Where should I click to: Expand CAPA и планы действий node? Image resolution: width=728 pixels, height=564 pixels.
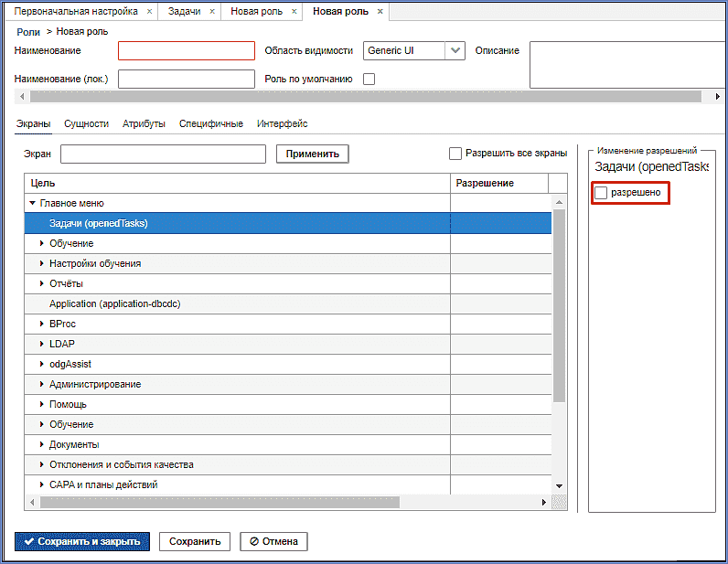[41, 484]
